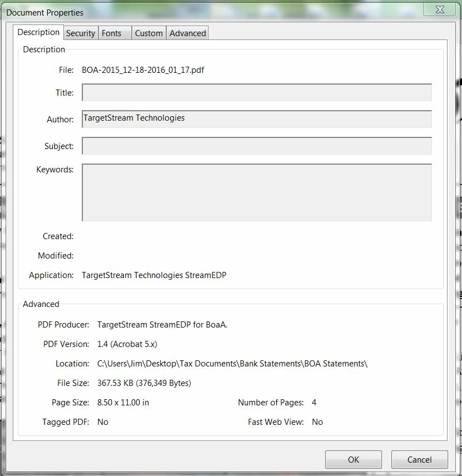Click inside the Keywords text area

pos(257,192)
